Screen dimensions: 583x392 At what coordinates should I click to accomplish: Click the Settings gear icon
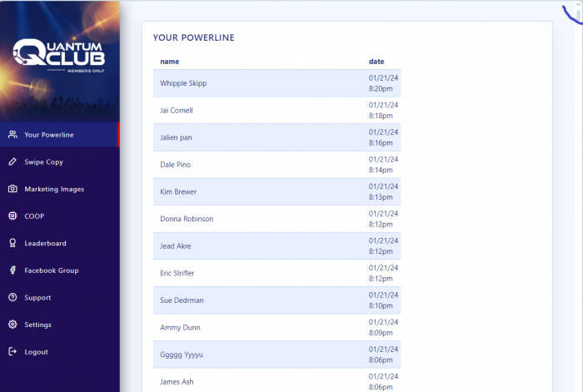pyautogui.click(x=12, y=325)
